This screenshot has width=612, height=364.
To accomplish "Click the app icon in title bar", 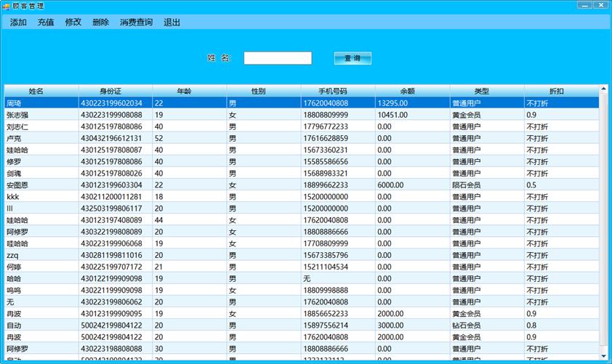I will click(x=6, y=6).
